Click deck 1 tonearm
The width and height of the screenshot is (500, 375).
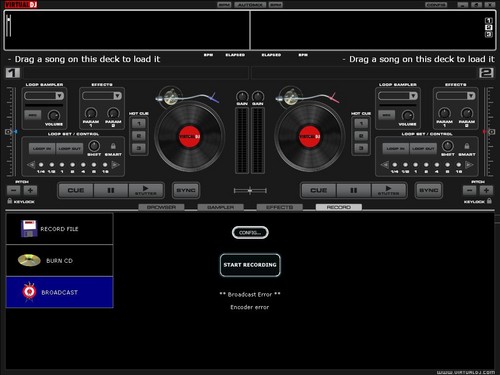pos(188,97)
